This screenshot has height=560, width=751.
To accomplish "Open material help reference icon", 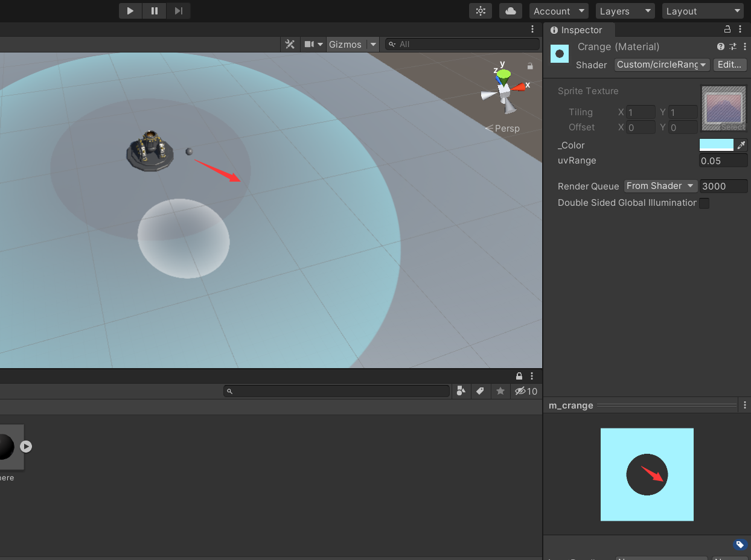I will (x=720, y=46).
